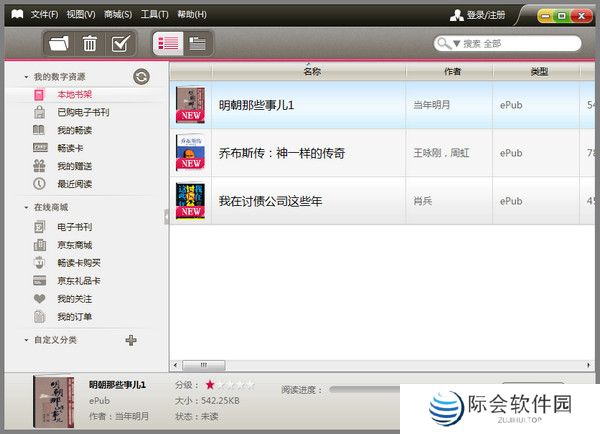Toggle the checkmark select-all toolbar button

click(120, 43)
